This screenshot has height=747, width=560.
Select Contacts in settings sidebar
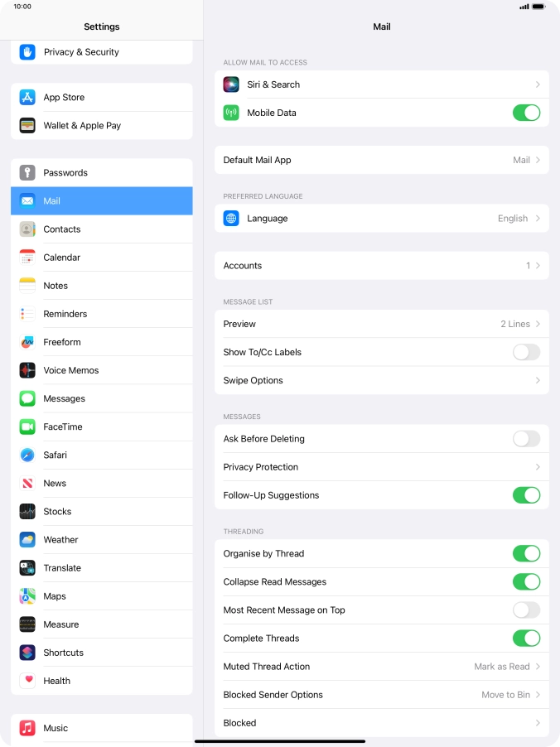pyautogui.click(x=102, y=229)
